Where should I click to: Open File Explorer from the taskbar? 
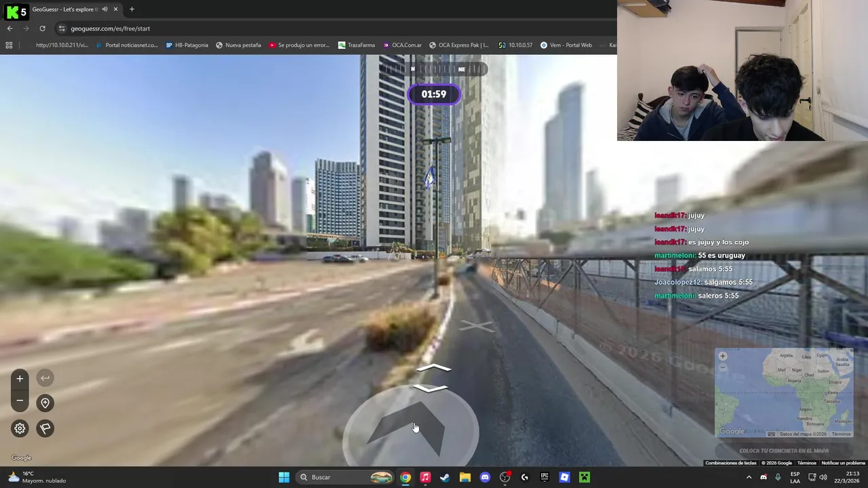tap(465, 477)
